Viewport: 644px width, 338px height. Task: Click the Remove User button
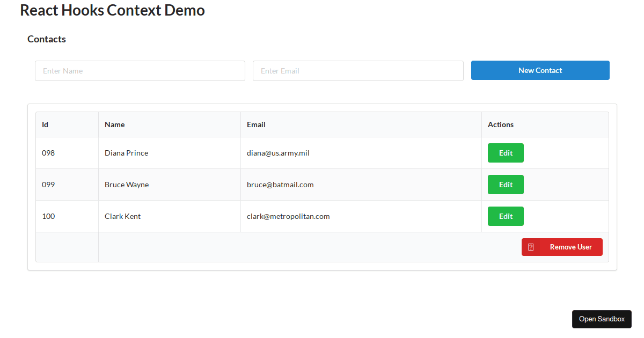pyautogui.click(x=570, y=247)
